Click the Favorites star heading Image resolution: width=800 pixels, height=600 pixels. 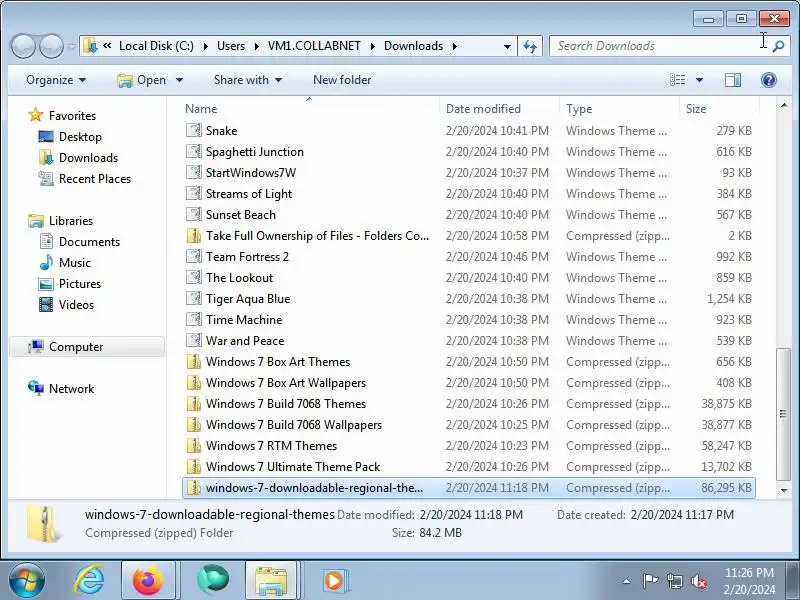tap(72, 116)
